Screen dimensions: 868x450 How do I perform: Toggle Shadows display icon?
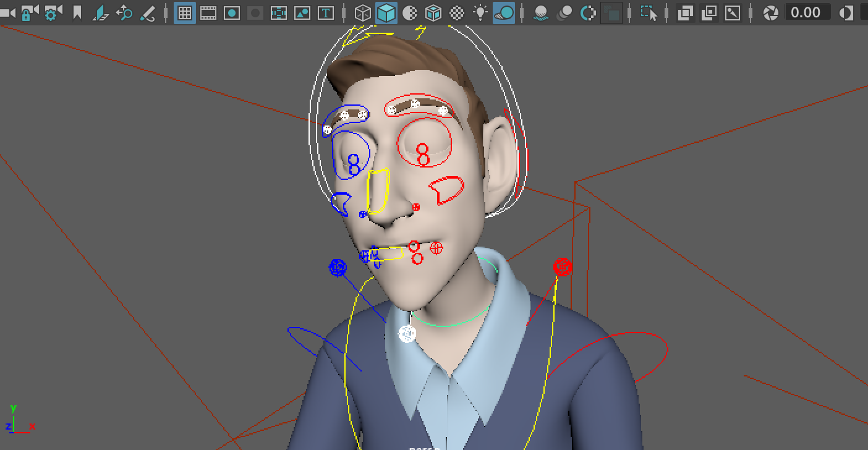(504, 12)
